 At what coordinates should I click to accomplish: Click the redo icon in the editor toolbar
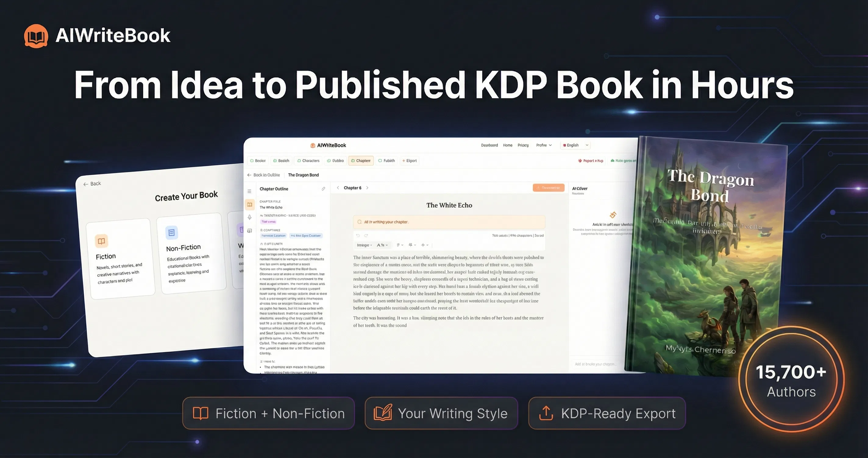(366, 236)
